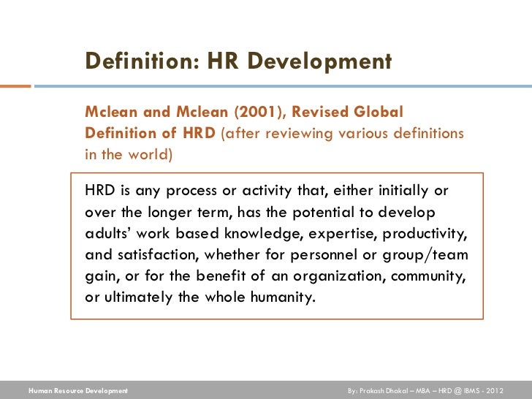Click the line starting "adults' work based knowledge"
Viewport: 532px width, 399px height.
tap(276, 234)
